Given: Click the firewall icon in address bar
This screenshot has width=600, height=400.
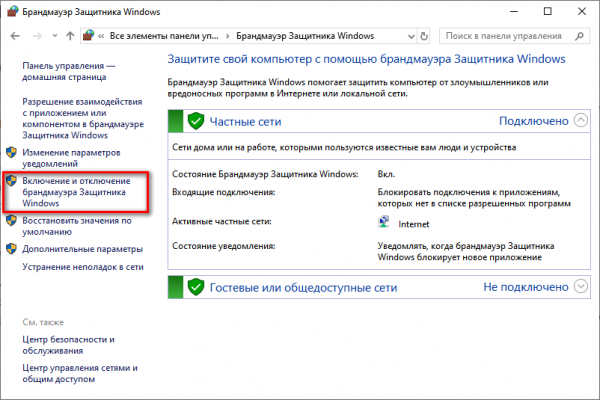Looking at the screenshot, I should click(x=88, y=36).
